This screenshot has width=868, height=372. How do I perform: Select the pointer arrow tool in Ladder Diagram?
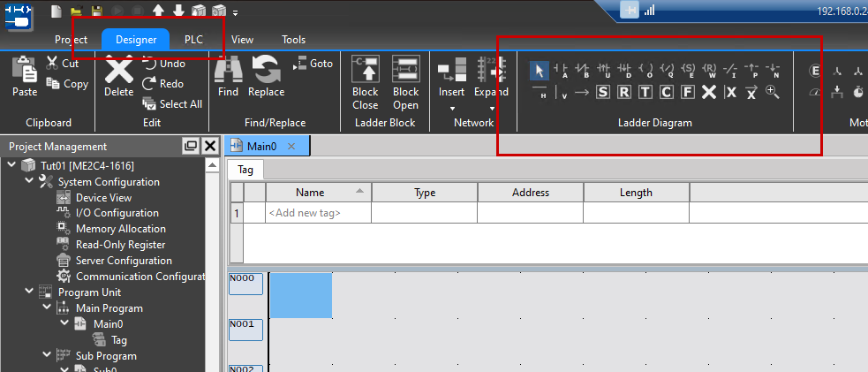[540, 71]
